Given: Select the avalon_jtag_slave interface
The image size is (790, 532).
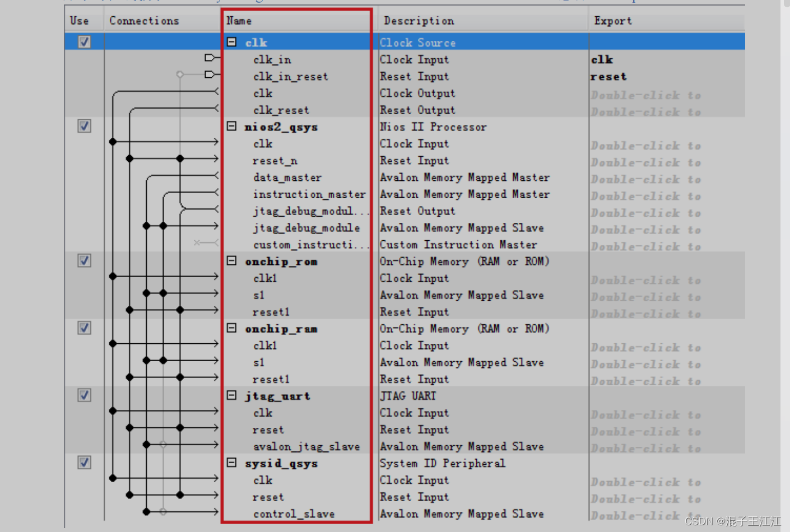Looking at the screenshot, I should coord(306,446).
